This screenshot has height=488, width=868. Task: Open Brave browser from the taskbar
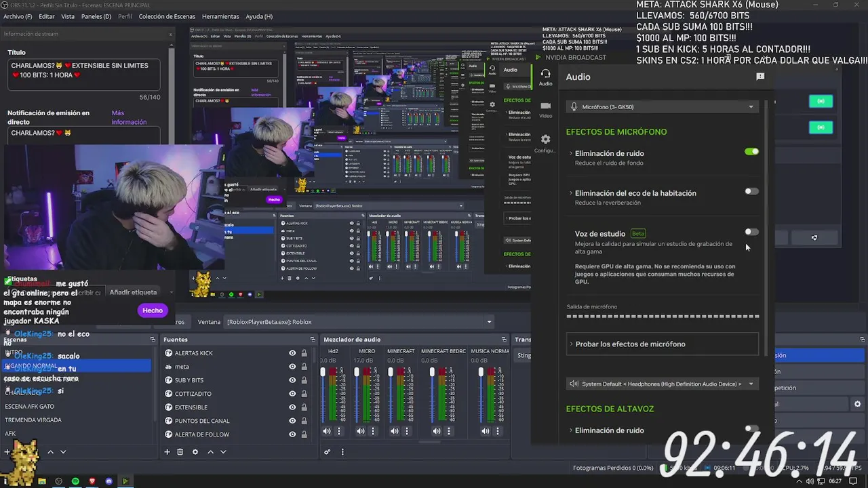coord(92,481)
